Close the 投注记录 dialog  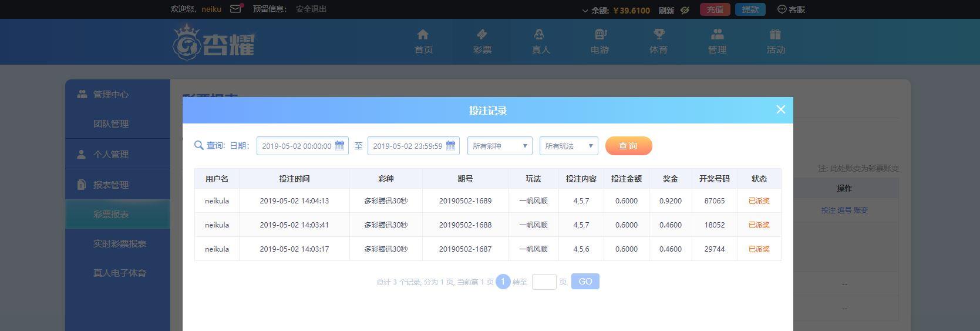coord(780,109)
